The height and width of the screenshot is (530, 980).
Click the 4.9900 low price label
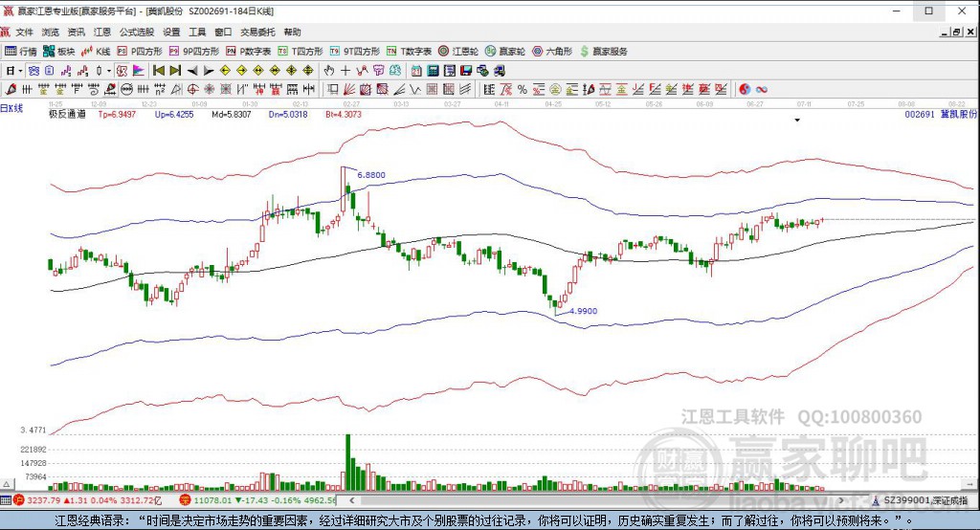(583, 311)
